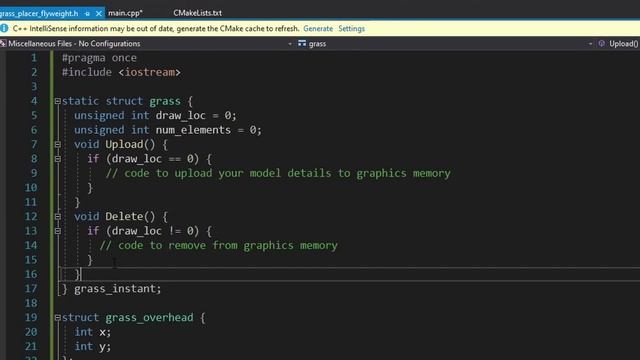Collapse the struct grass_overhead block
This screenshot has height=360, width=640.
pos(58,318)
